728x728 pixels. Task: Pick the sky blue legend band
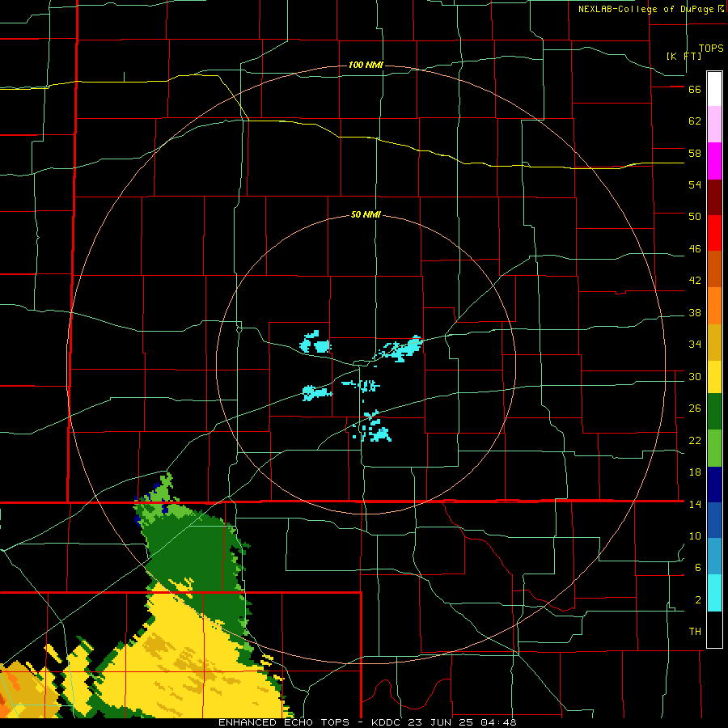click(x=714, y=557)
